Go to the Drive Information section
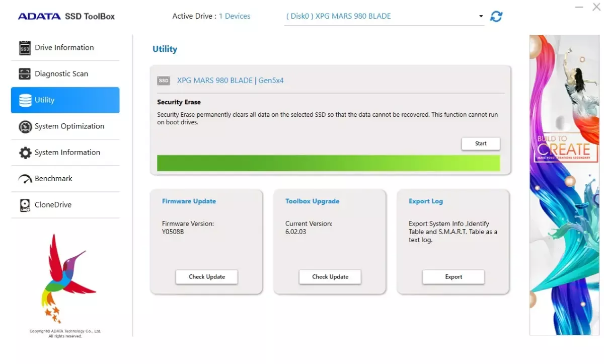Image resolution: width=604 pixels, height=364 pixels. [x=64, y=48]
